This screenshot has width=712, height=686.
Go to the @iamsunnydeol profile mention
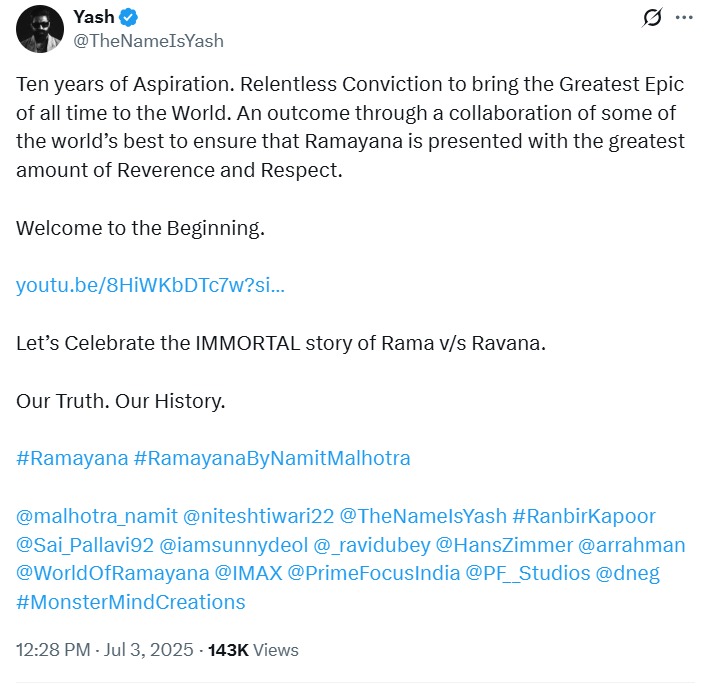(x=228, y=545)
